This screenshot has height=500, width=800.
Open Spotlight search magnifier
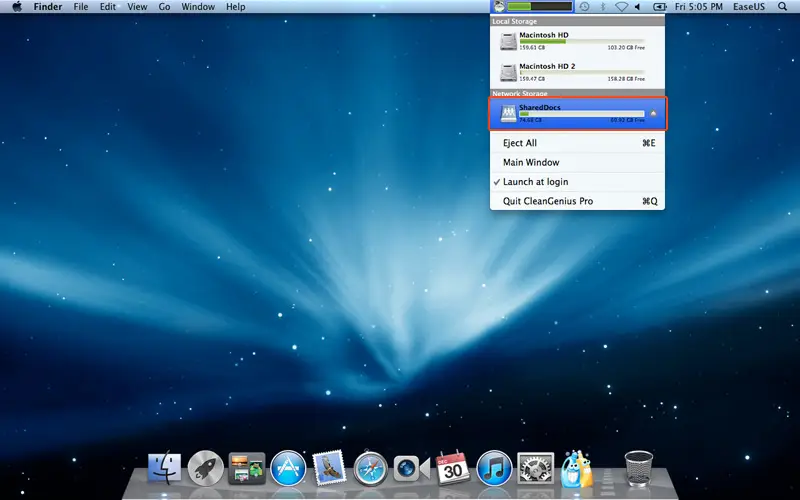click(x=782, y=7)
